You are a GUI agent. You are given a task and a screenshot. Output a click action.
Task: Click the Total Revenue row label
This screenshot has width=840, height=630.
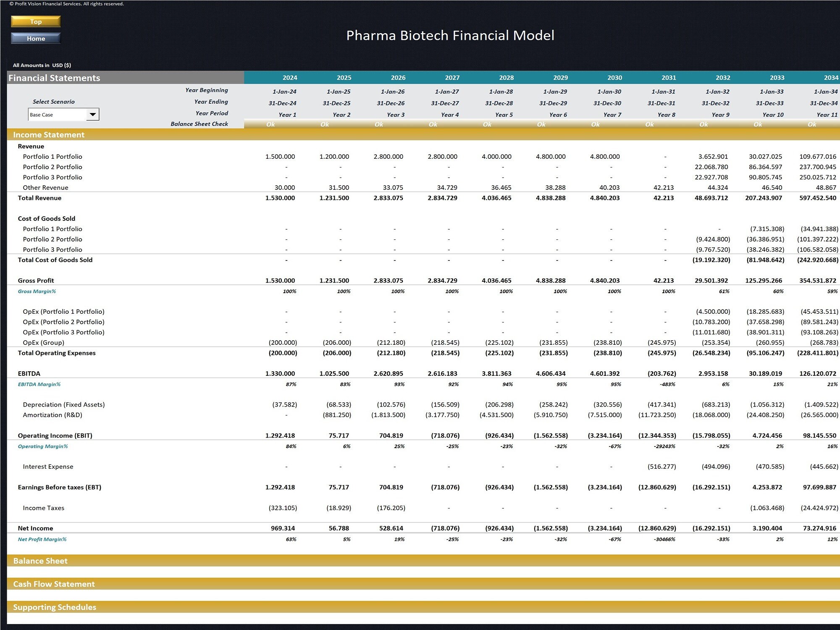[x=39, y=197]
